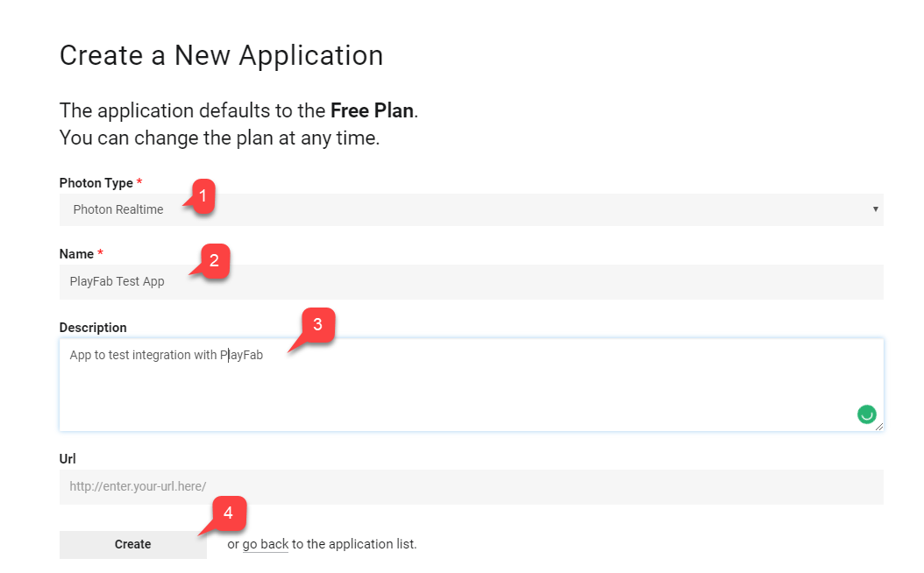Click the red callout marker numbered 1
924x573 pixels.
[x=203, y=196]
